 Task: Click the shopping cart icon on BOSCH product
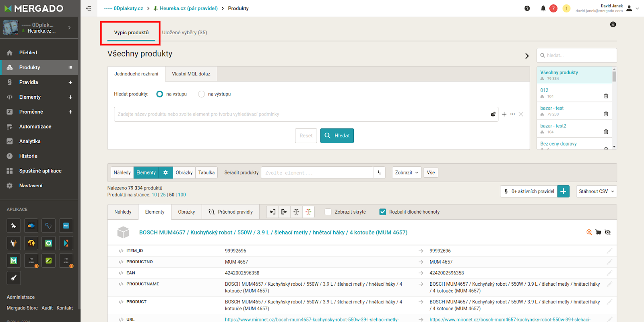point(599,232)
